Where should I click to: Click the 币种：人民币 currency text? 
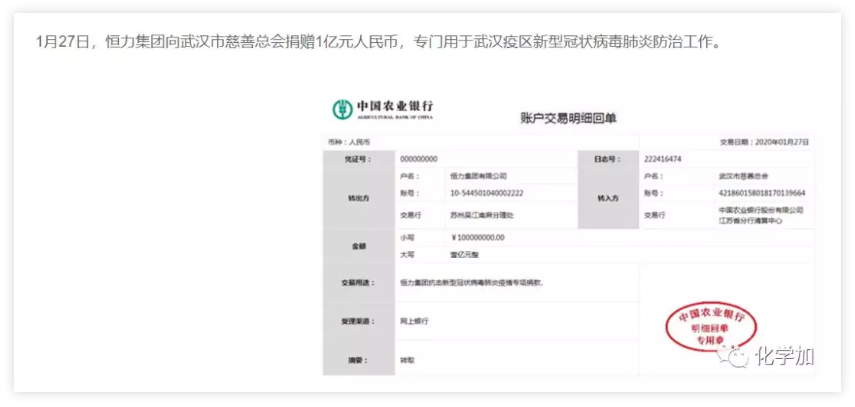click(346, 142)
